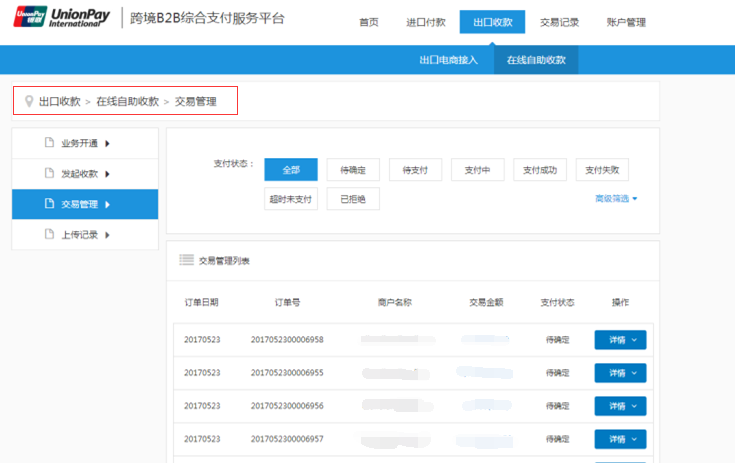Viewport: 735px width, 463px height.
Task: Click order number 2017052300006955
Action: click(x=287, y=373)
